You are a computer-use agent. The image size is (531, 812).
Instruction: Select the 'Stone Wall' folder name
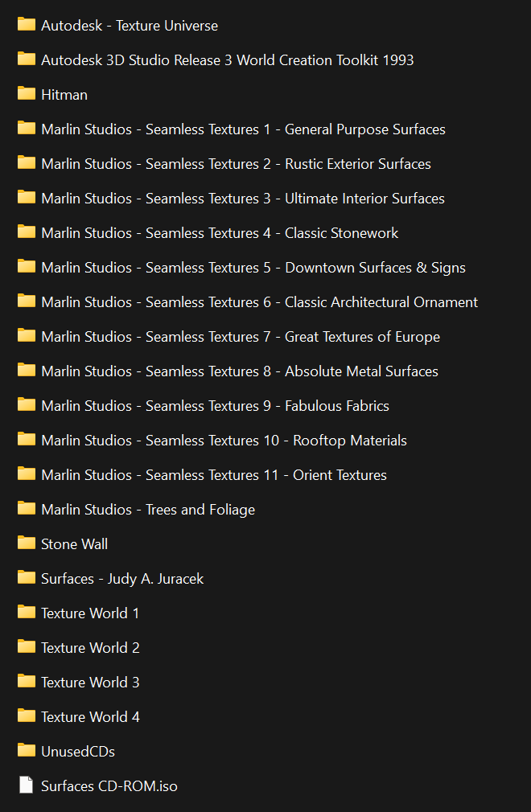[75, 544]
